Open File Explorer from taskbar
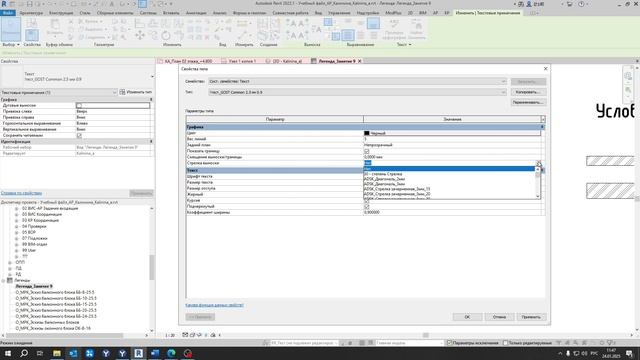640x360 pixels. coord(57,353)
